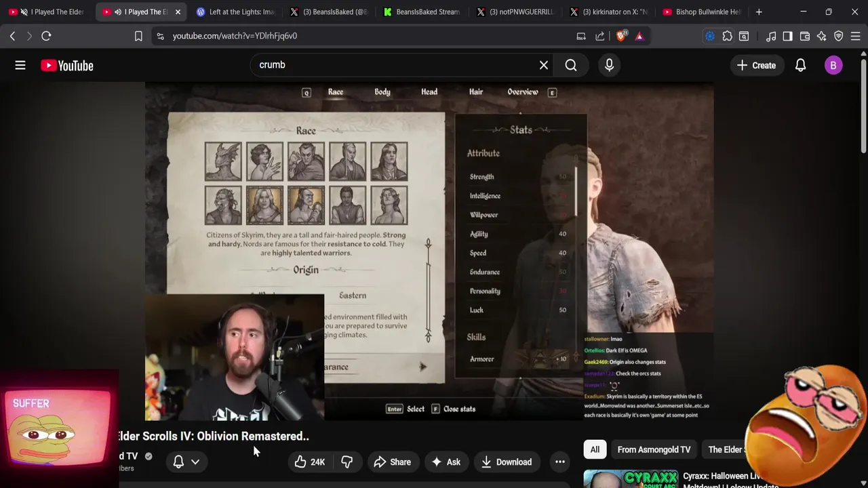
Task: Close the active YouTube tab
Action: 178,12
